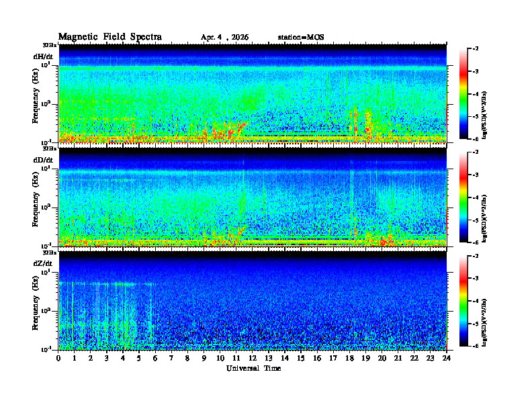Viewport: 532px width, 411px height.
Task: Click the "-2" tick on dH/dt color scale
Action: tap(476, 49)
